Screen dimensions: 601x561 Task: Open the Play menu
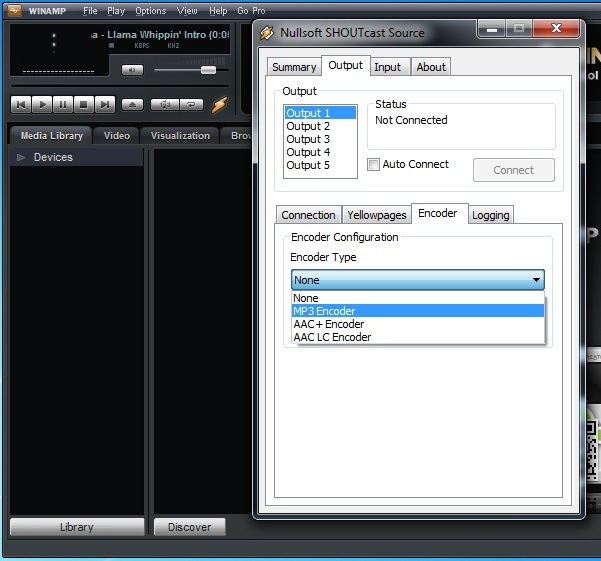tap(116, 11)
